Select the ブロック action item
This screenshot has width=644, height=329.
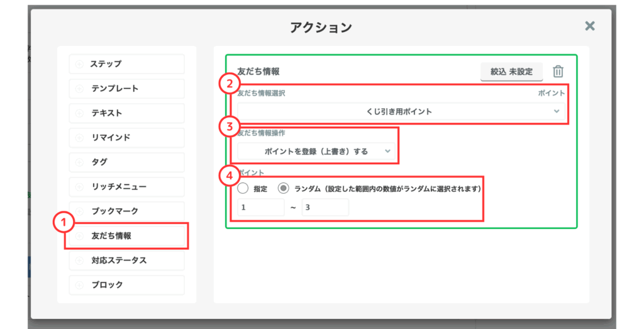(126, 285)
